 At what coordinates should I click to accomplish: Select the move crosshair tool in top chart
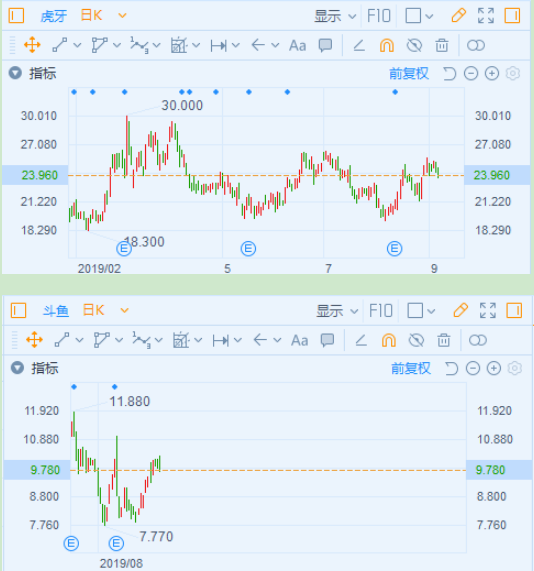(32, 46)
